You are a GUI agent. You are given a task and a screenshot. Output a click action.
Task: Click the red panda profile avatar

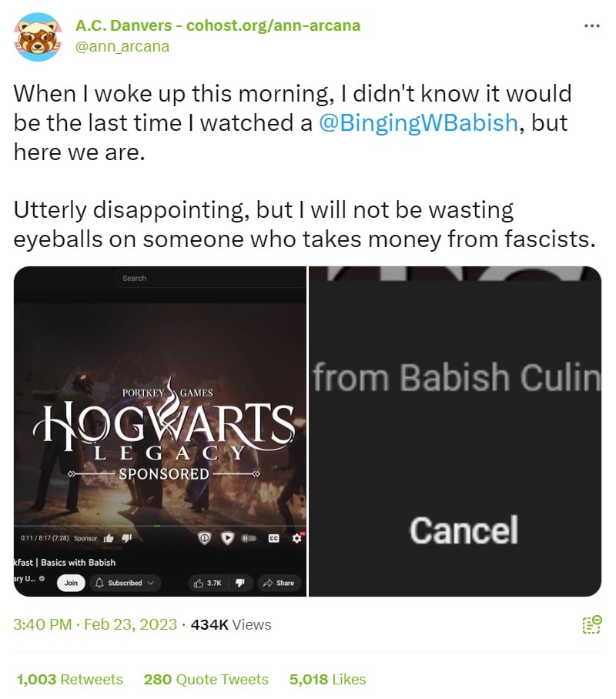[38, 37]
